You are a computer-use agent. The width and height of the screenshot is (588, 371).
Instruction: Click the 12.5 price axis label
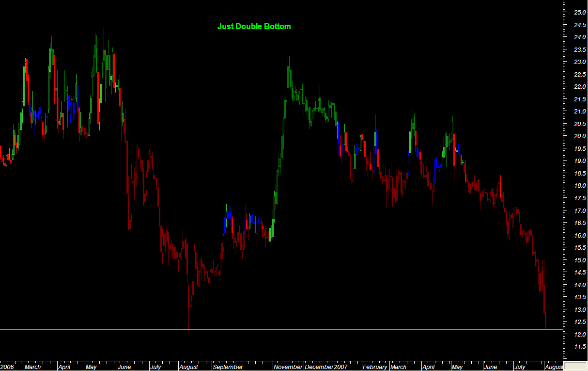[580, 322]
